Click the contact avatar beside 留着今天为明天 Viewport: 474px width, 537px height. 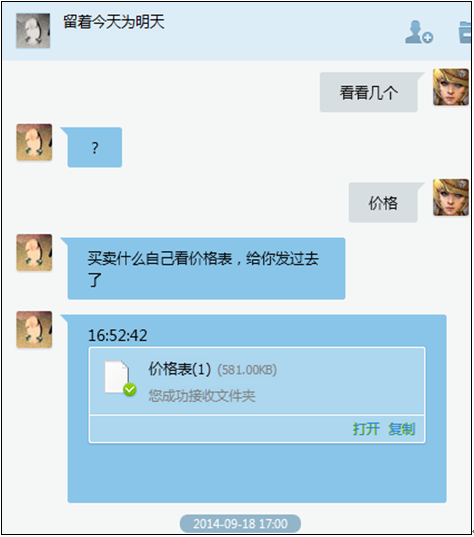point(33,31)
